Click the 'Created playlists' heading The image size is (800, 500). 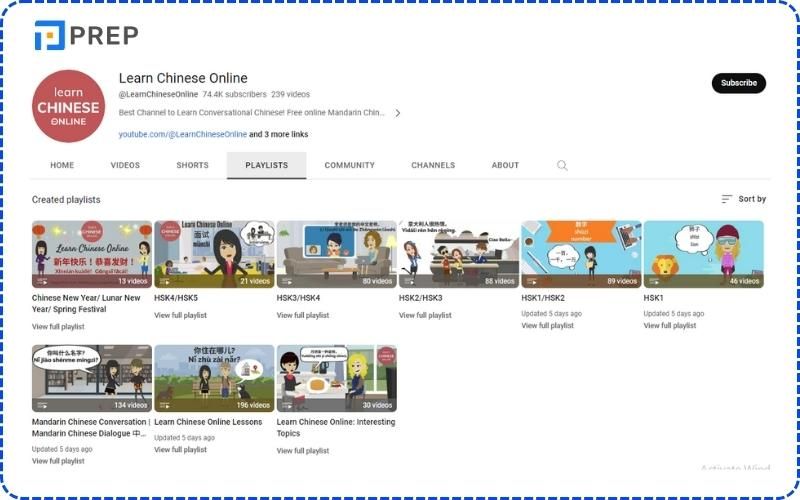click(x=66, y=200)
